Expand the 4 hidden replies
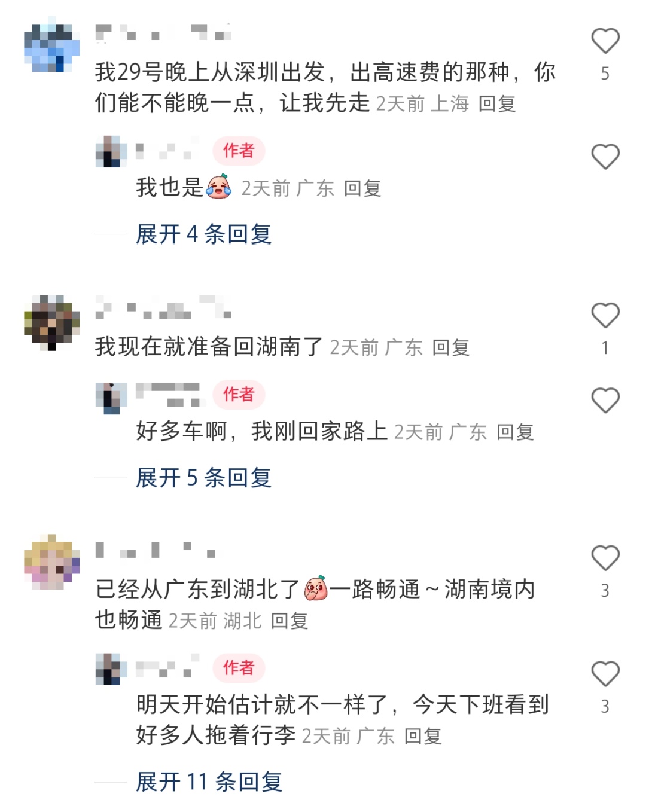This screenshot has height=812, width=646. [204, 234]
